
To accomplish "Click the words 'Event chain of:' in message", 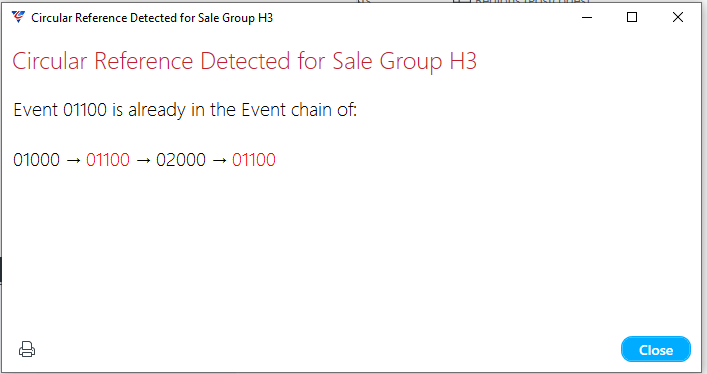I will [299, 110].
